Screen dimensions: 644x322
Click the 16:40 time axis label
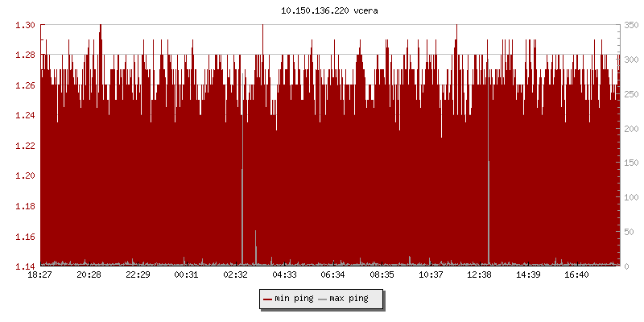click(577, 275)
